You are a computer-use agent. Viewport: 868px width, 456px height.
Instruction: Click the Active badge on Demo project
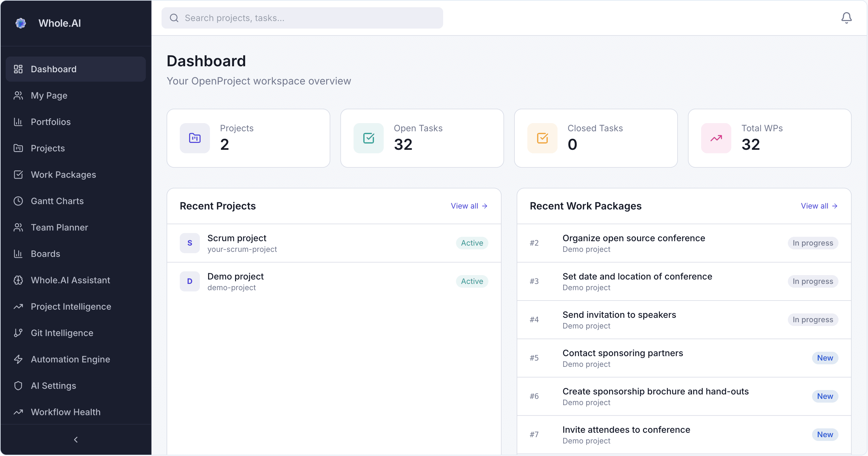pos(472,281)
